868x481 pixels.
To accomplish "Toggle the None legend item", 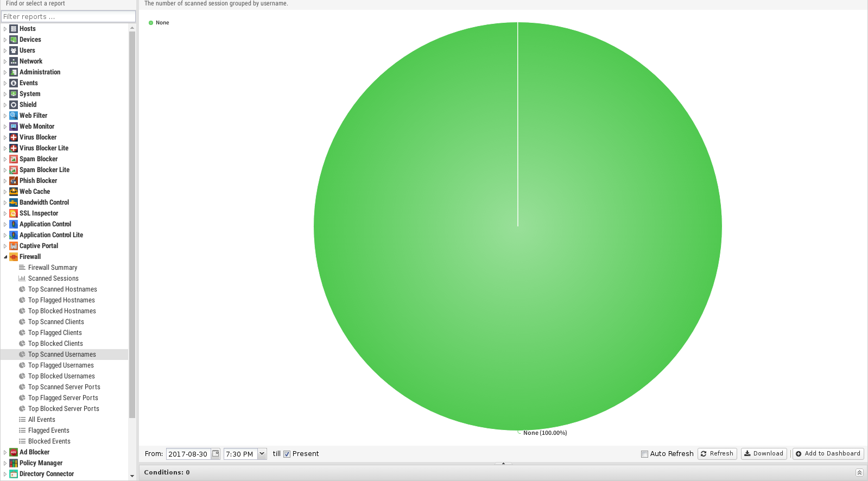I will [x=159, y=23].
